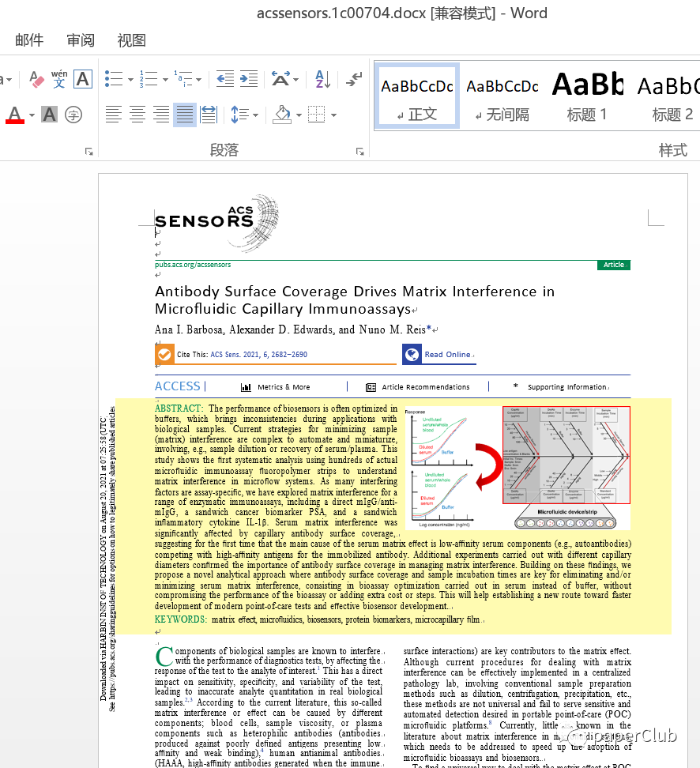Switch to the 视图 ribbon tab
Viewport: 700px width, 768px height.
coord(131,40)
